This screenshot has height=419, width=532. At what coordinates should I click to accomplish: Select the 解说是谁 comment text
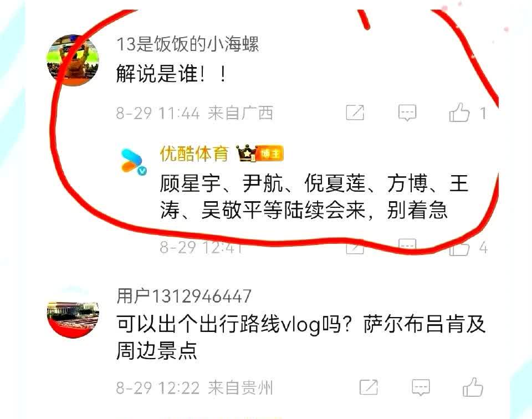coord(171,74)
